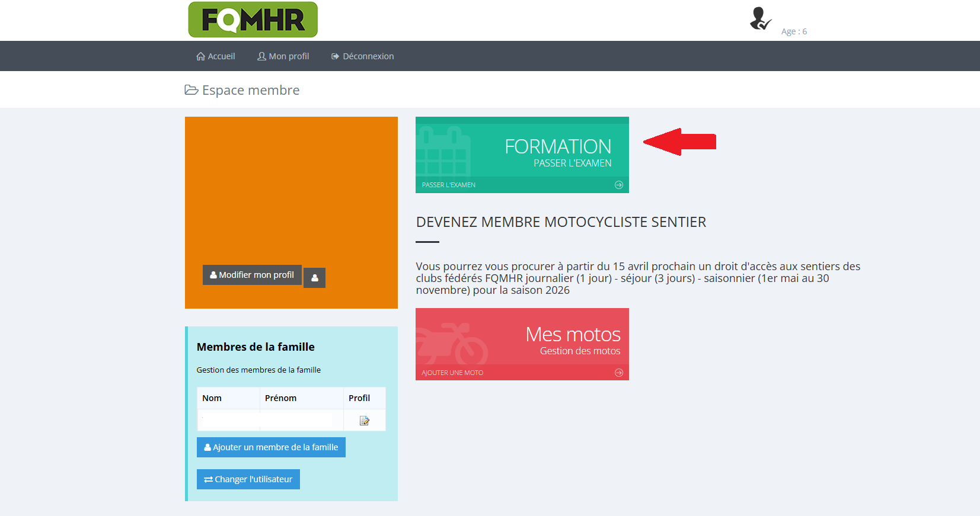Click the DEVENEZ MEMBRE MOTOCYCLISTE SENTIER heading

[x=561, y=222]
